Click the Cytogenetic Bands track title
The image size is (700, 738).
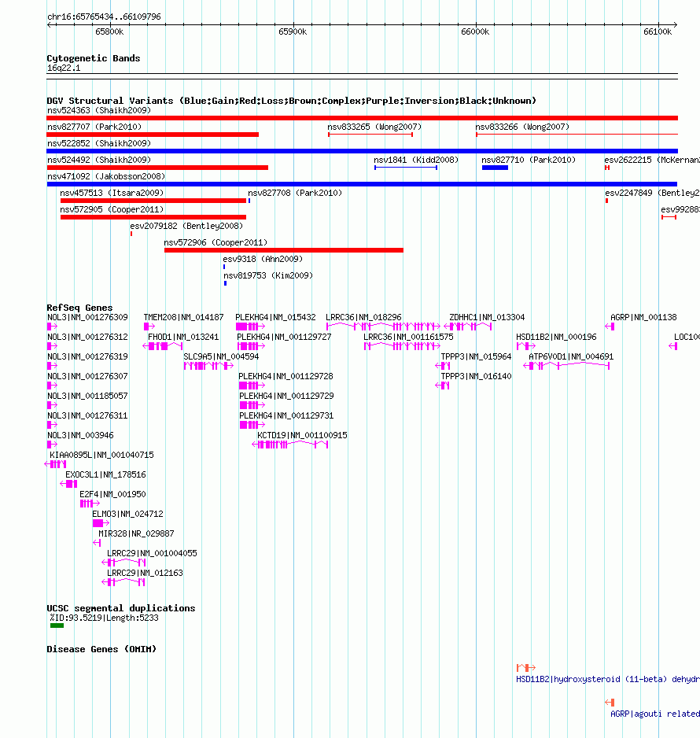(93, 58)
